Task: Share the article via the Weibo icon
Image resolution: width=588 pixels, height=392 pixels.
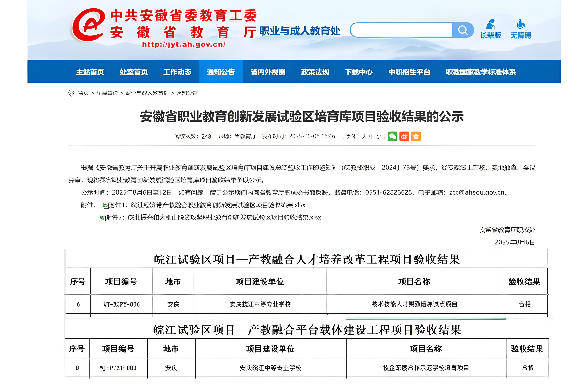Action: [404, 136]
